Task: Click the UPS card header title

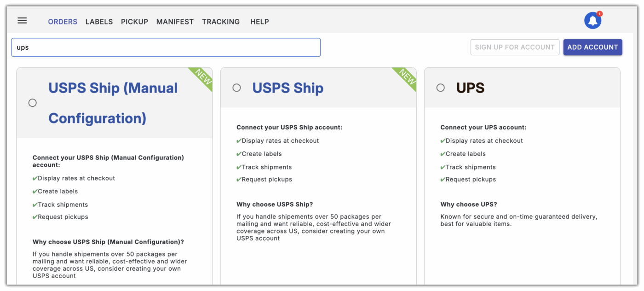Action: point(470,87)
